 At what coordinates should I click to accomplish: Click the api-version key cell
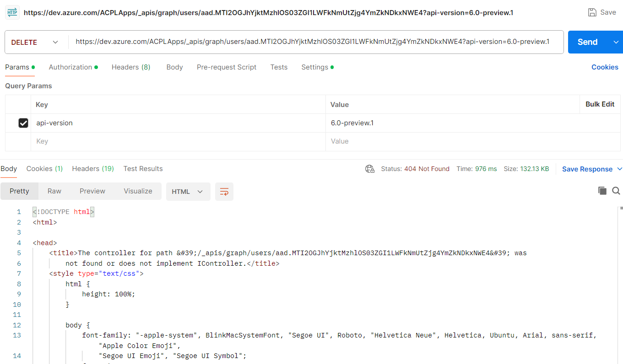click(179, 123)
